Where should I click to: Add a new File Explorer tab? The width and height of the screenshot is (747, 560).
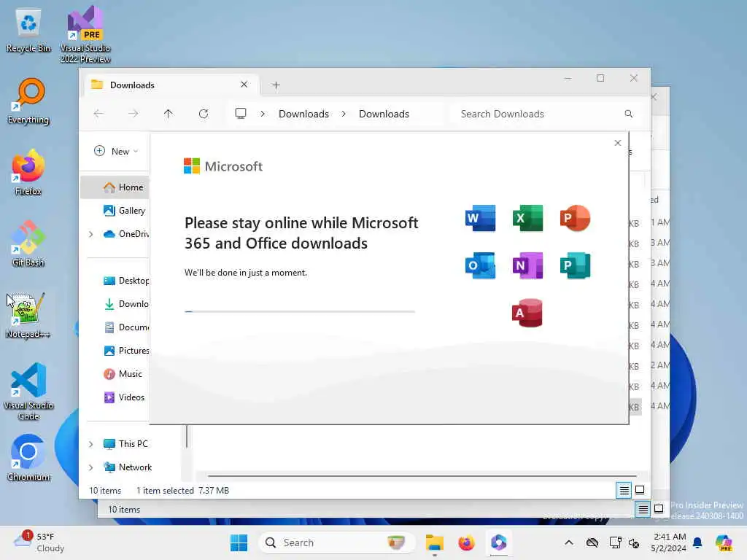(x=276, y=85)
